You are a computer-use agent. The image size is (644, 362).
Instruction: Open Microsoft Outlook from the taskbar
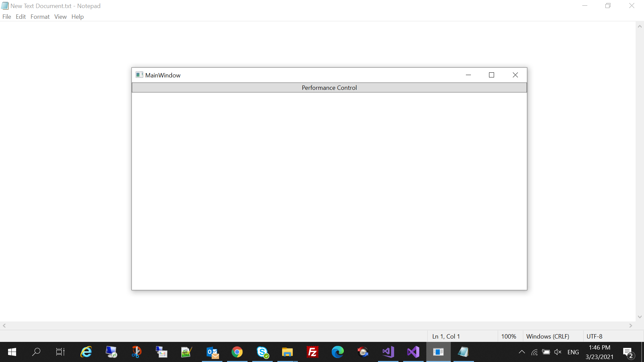(x=212, y=352)
